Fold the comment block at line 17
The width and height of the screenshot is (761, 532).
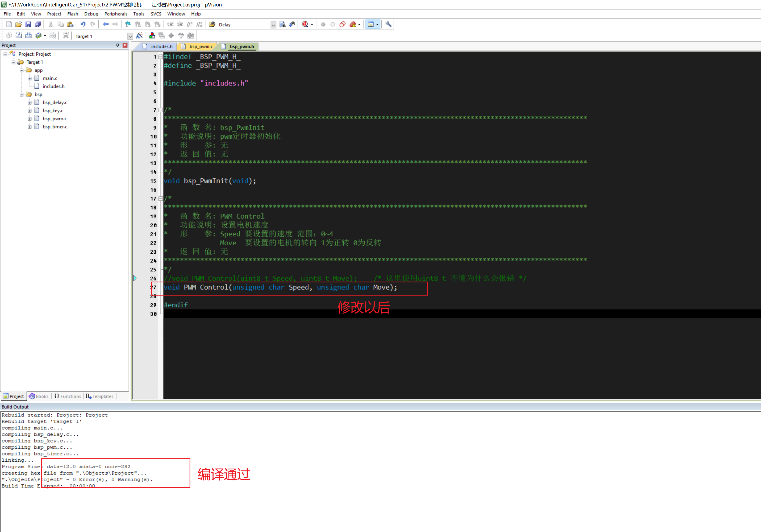tap(161, 199)
